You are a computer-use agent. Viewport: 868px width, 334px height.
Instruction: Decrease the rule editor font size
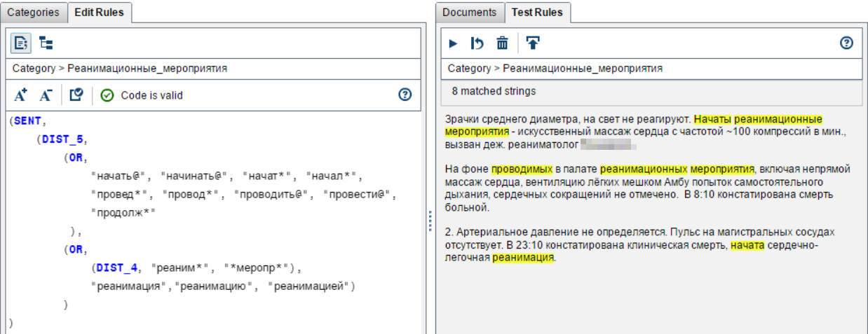(x=46, y=95)
